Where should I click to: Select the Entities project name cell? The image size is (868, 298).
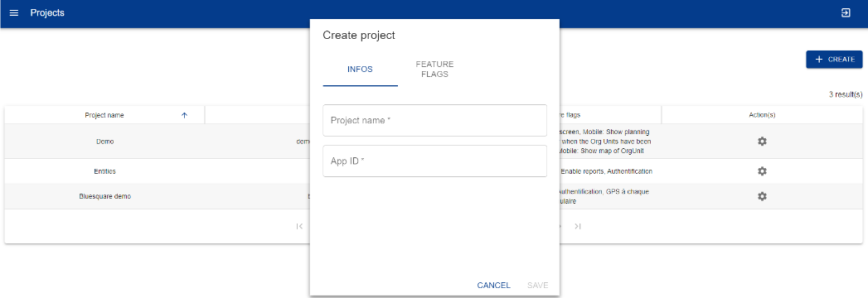[x=104, y=171]
